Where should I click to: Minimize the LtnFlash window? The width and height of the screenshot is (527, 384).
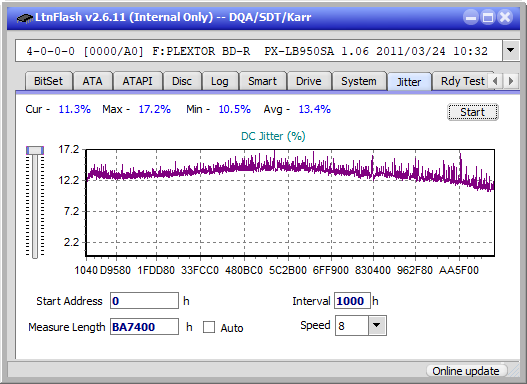[471, 17]
